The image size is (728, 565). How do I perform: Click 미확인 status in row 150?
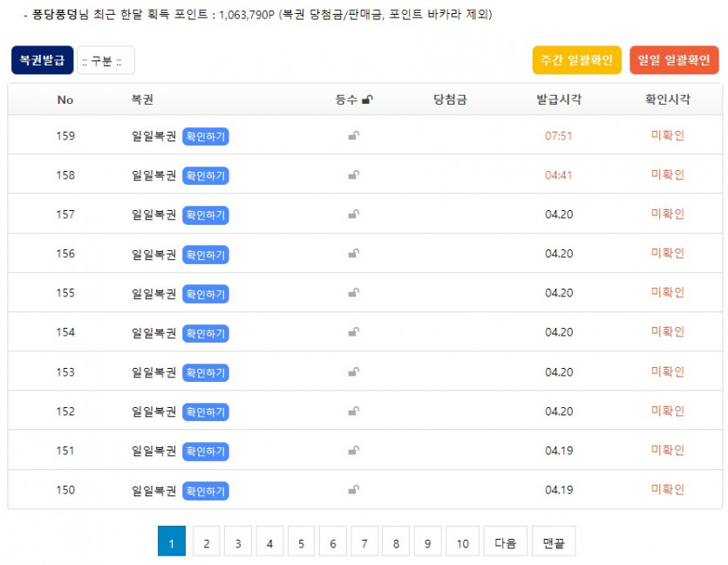click(x=668, y=489)
